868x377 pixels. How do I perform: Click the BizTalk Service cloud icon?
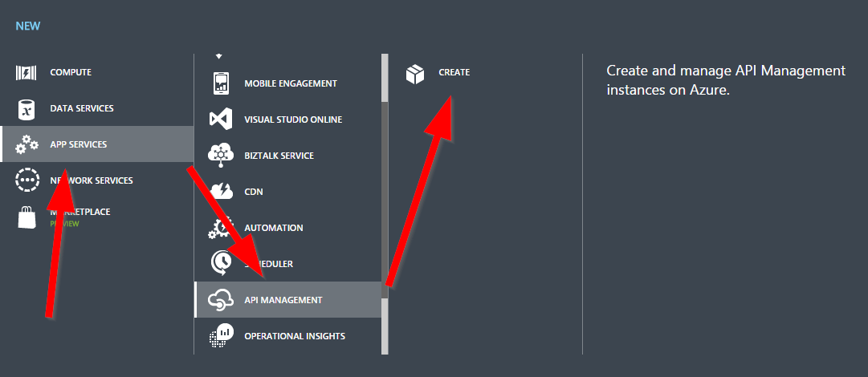click(x=222, y=156)
